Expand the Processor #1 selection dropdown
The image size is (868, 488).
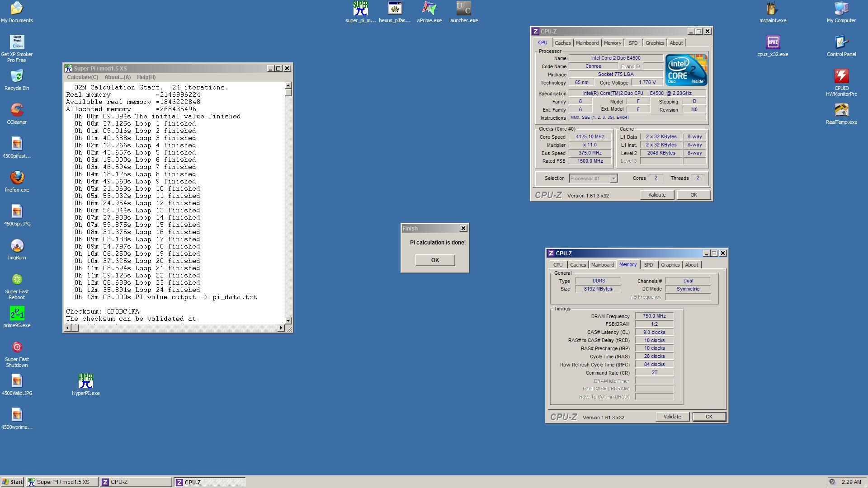tap(613, 178)
